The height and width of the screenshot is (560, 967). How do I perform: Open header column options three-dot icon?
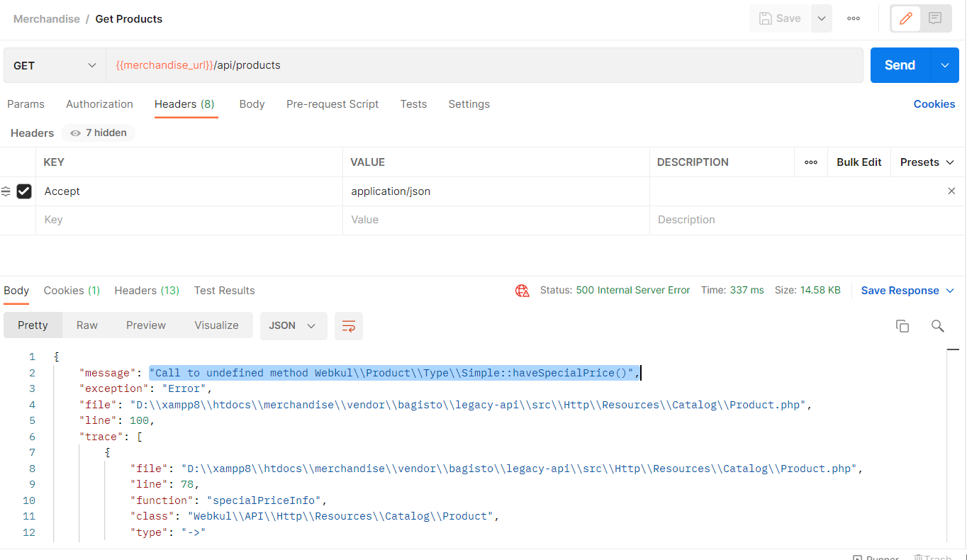click(811, 162)
